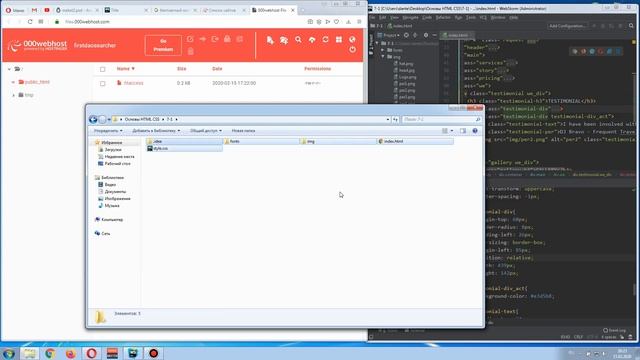Click the Size column header
This screenshot has width=640, height=360.
(x=182, y=69)
